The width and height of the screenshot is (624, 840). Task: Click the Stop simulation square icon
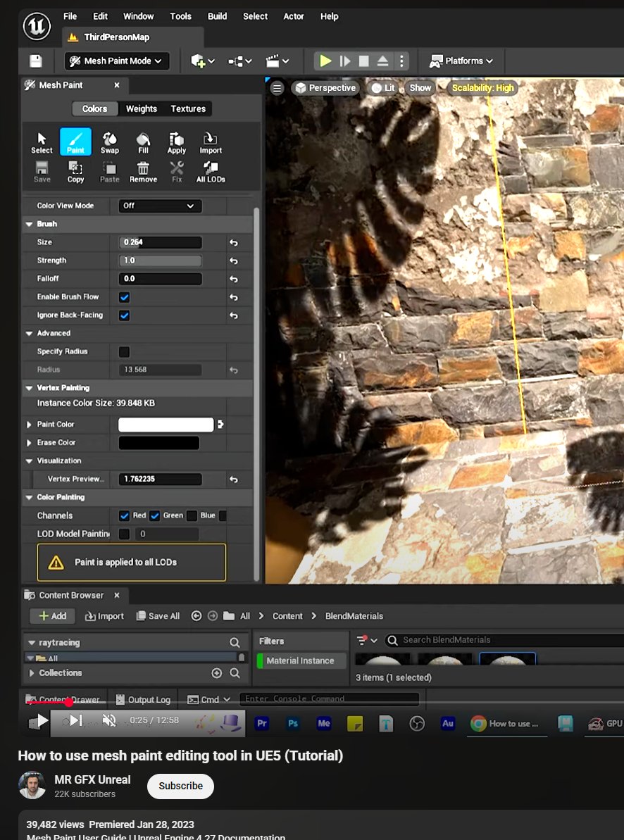363,61
